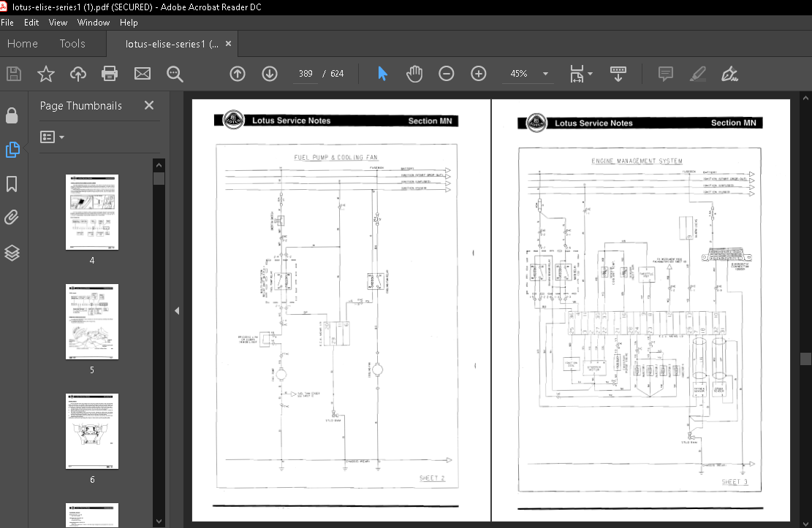This screenshot has height=528, width=812.
Task: Close the lotus-elise-series1 document tab
Action: coord(228,44)
